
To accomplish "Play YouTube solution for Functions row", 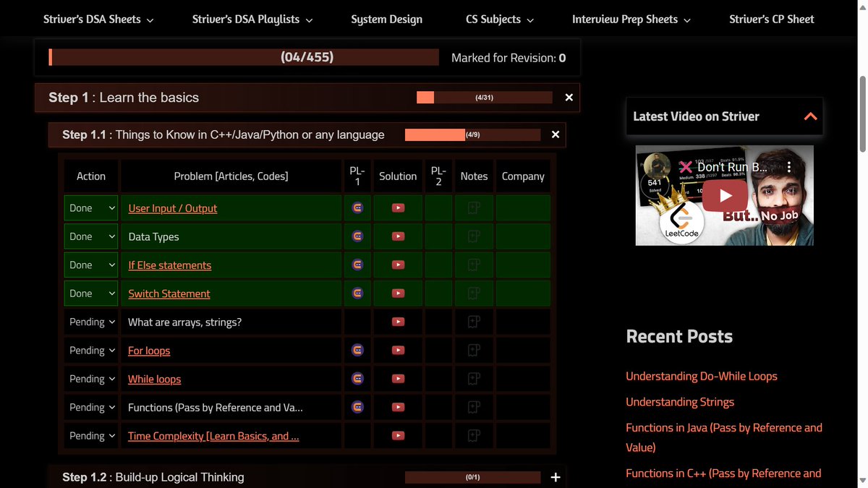I will 398,407.
